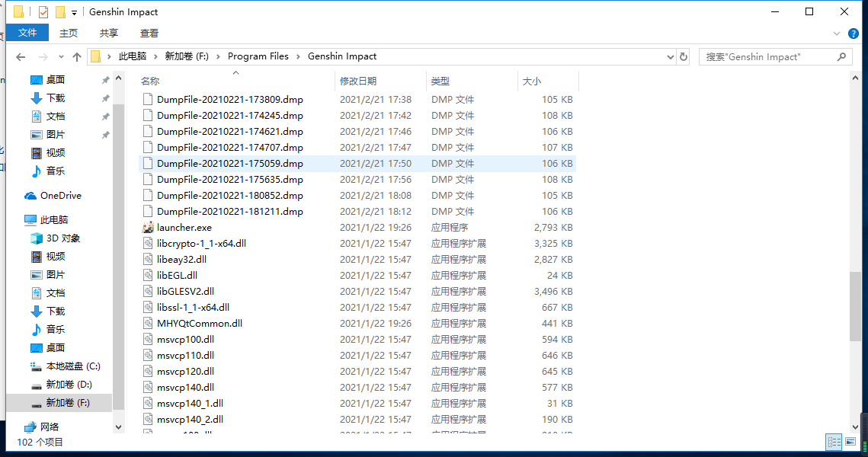This screenshot has width=868, height=457.
Task: Click the forward navigation arrow
Action: (43, 57)
